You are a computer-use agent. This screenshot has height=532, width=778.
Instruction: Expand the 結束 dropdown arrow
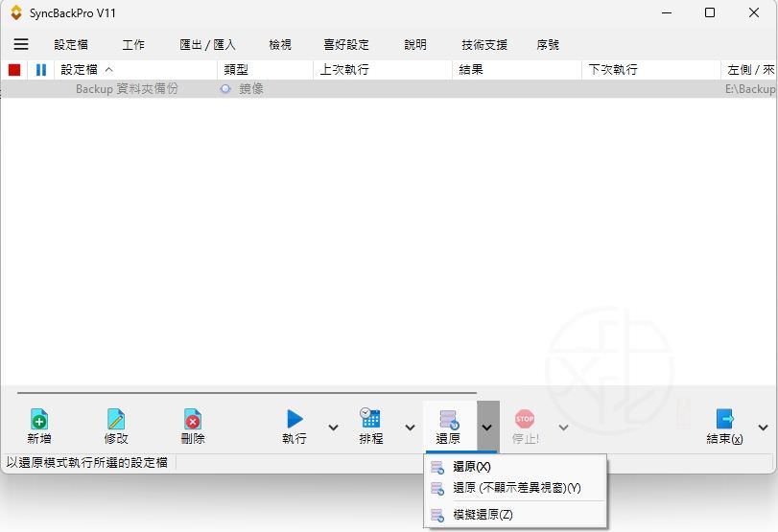[x=763, y=428]
